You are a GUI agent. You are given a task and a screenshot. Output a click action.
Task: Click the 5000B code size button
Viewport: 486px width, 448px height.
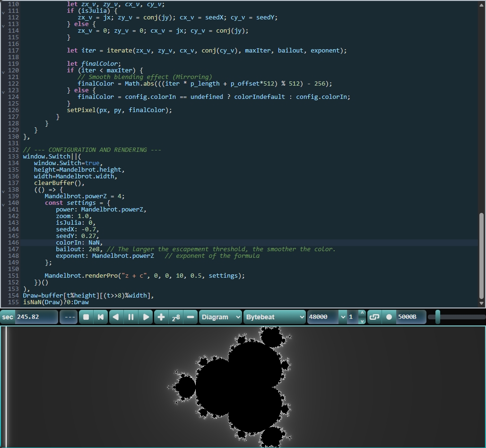(x=410, y=317)
